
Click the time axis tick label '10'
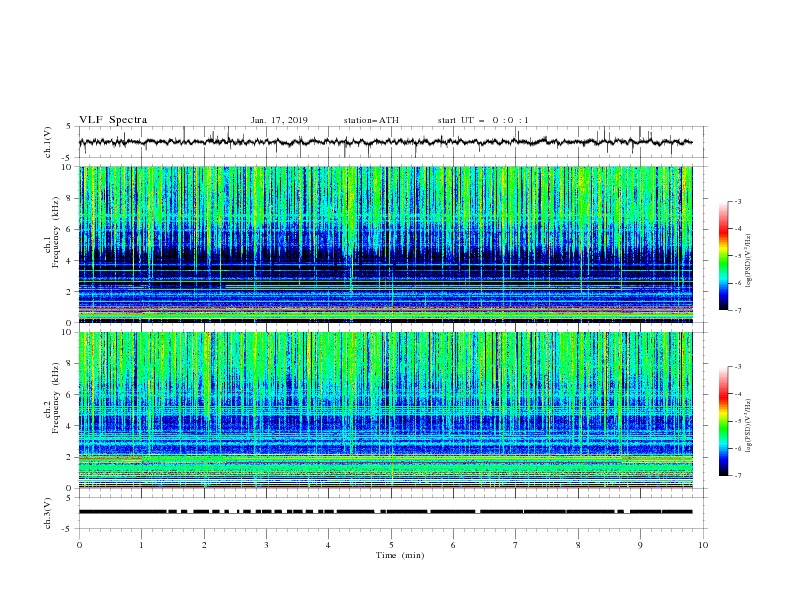tap(703, 545)
